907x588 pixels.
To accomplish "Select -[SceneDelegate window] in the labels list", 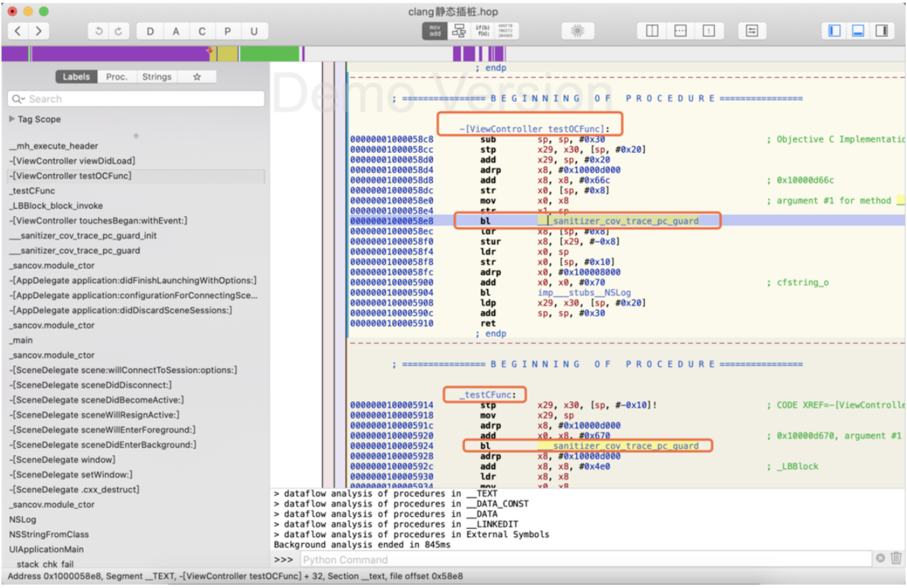I will 62,460.
